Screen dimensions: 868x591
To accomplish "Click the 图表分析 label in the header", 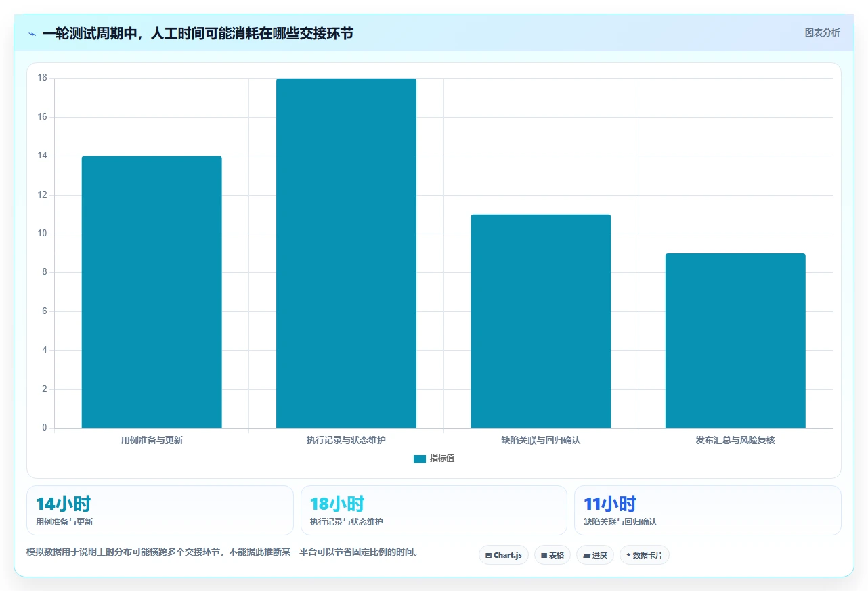I will point(822,32).
